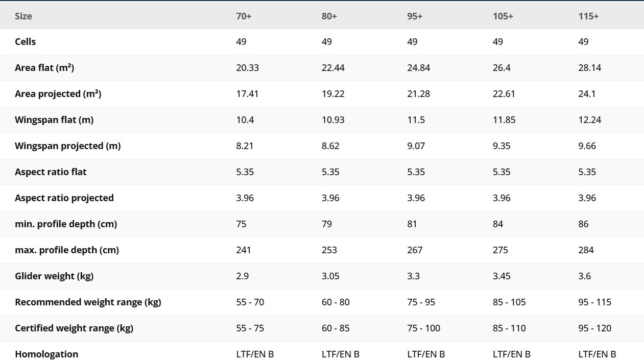
Task: Click the "Cells" row label
Action: pos(26,42)
